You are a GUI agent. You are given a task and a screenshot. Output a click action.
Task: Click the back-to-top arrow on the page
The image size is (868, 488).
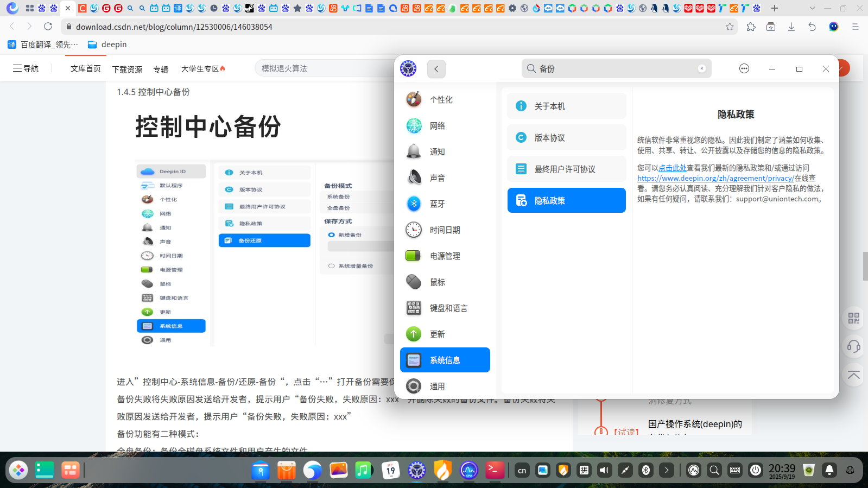click(x=854, y=375)
